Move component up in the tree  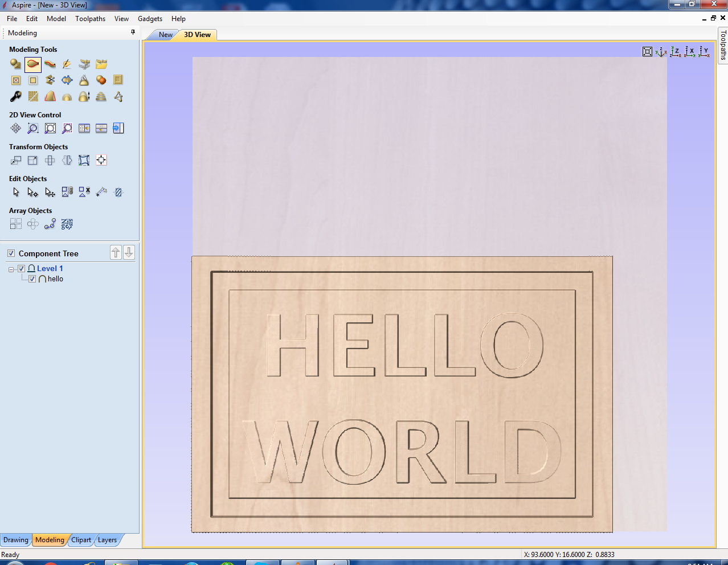tap(116, 252)
